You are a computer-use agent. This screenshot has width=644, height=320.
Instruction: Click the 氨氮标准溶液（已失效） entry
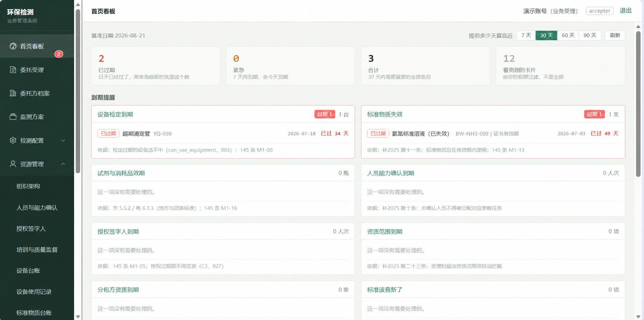[493, 134]
